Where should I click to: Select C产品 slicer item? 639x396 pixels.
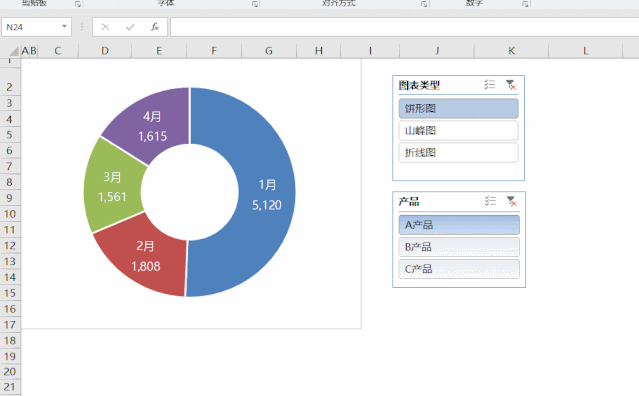(x=459, y=269)
